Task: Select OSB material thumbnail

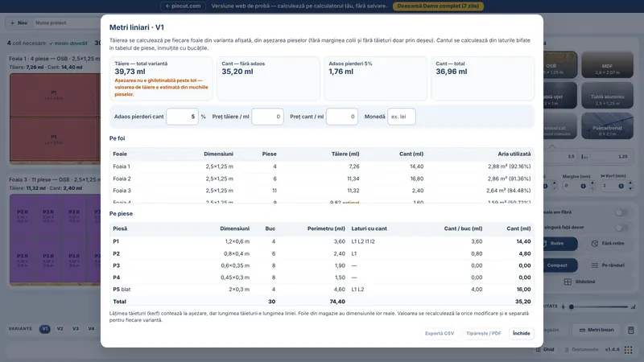Action: tap(560, 65)
